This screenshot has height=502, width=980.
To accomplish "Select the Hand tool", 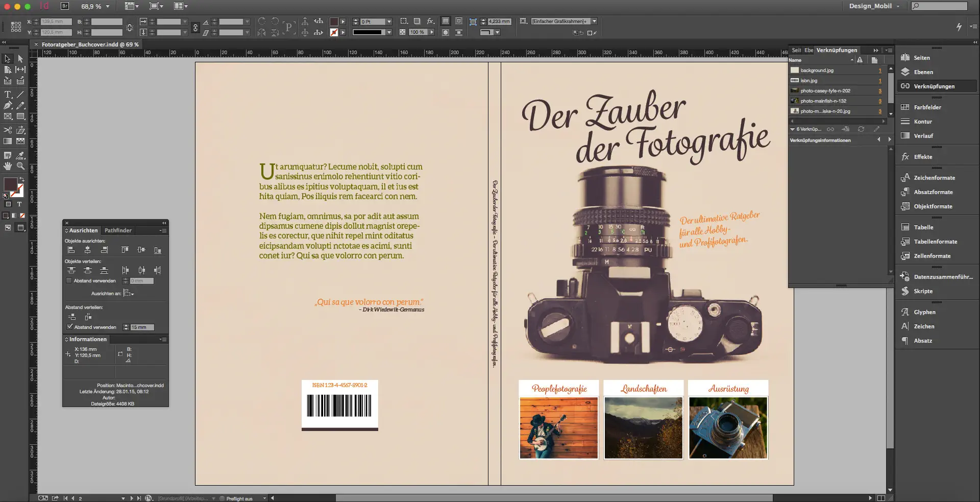I will click(x=7, y=166).
